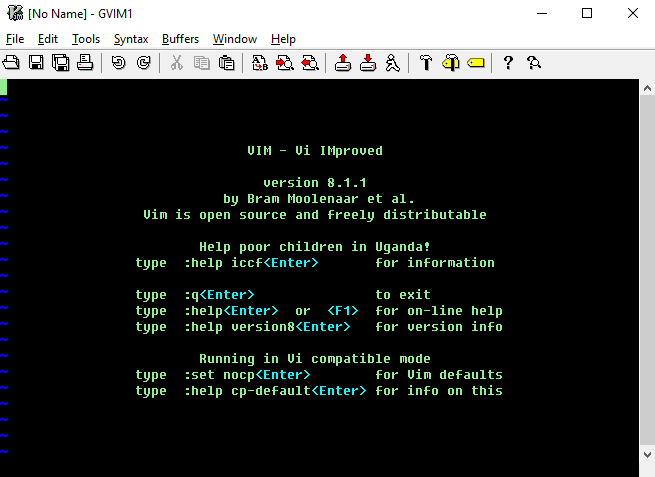Click ':help cp-default<Enter>' text

[x=275, y=391]
